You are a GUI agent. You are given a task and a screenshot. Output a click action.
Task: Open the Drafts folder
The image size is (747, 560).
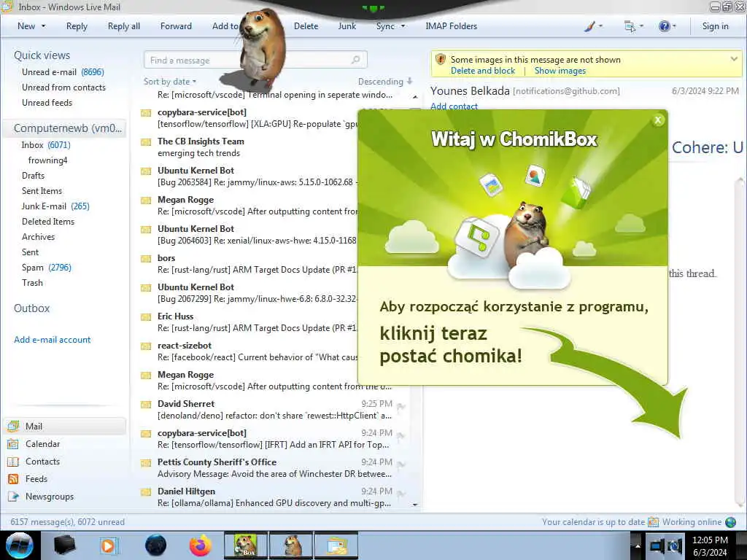tap(33, 175)
